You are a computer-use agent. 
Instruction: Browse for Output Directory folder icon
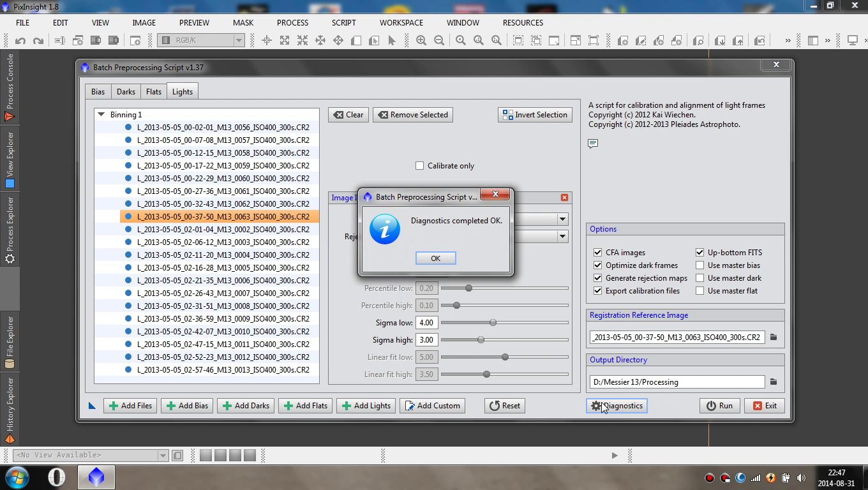[773, 382]
